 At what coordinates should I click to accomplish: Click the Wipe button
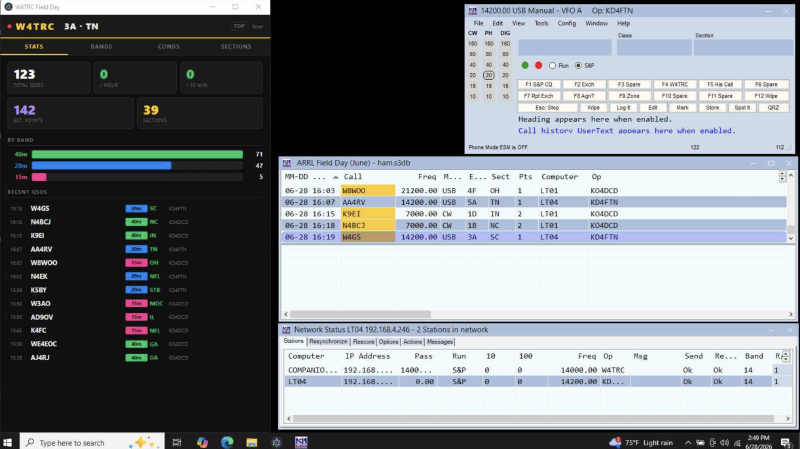click(593, 108)
